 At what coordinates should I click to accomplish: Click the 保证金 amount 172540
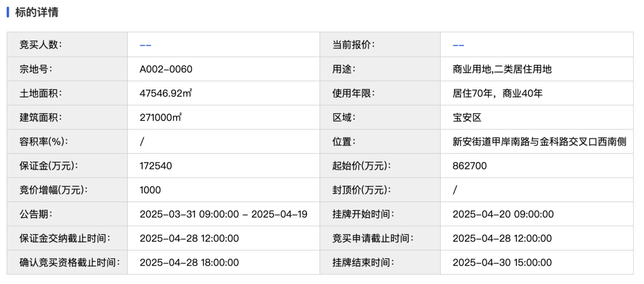(x=156, y=166)
